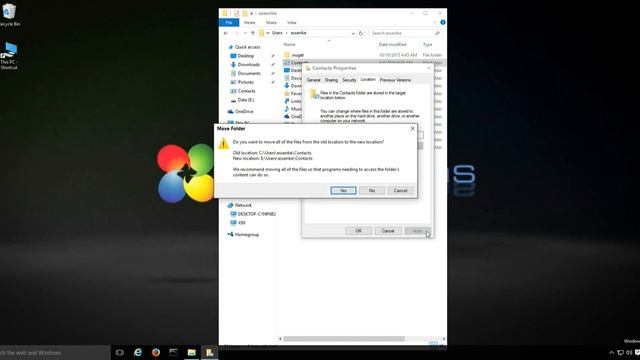Click the Name column header
Viewport: 640px width, 360px height.
coord(289,44)
